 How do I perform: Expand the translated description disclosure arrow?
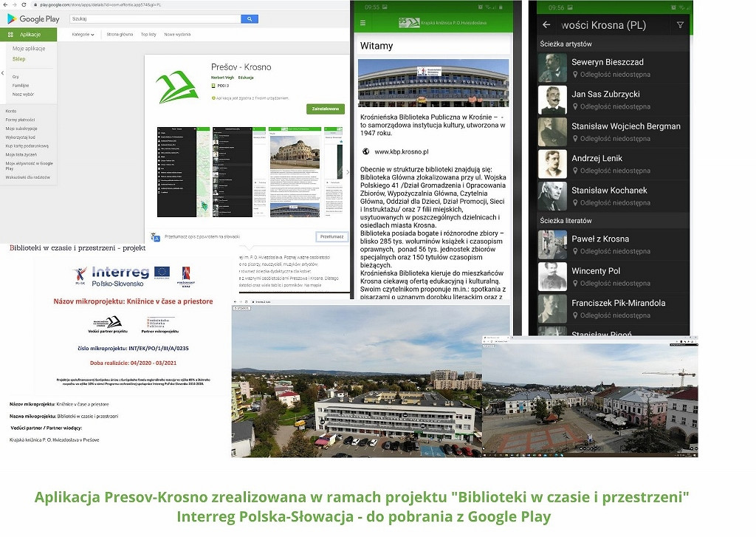(249, 247)
